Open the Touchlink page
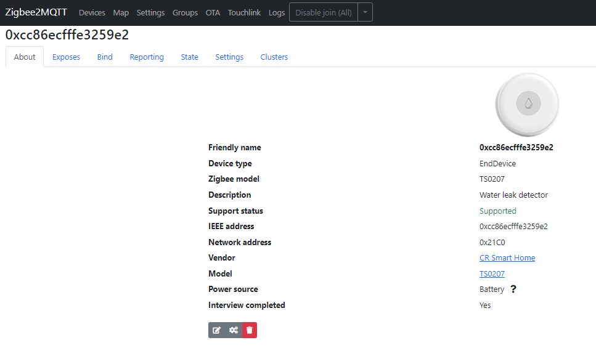This screenshot has height=364, width=596. [x=245, y=12]
